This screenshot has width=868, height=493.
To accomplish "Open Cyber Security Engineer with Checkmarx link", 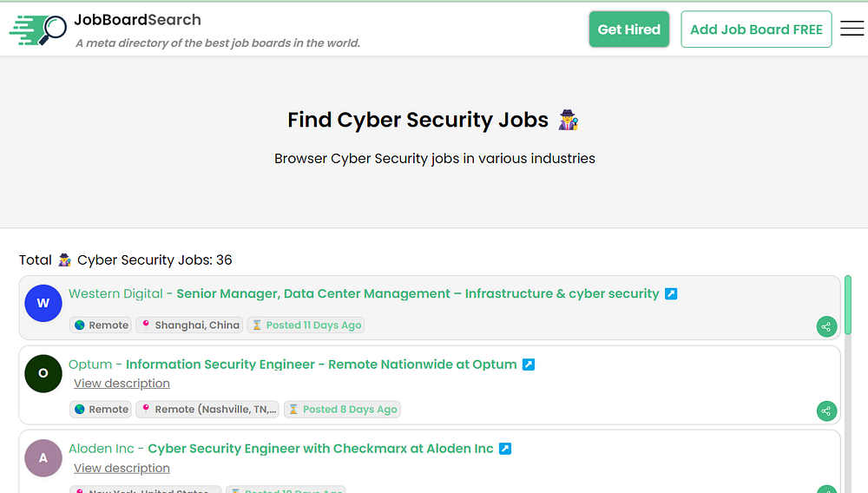I will point(320,449).
